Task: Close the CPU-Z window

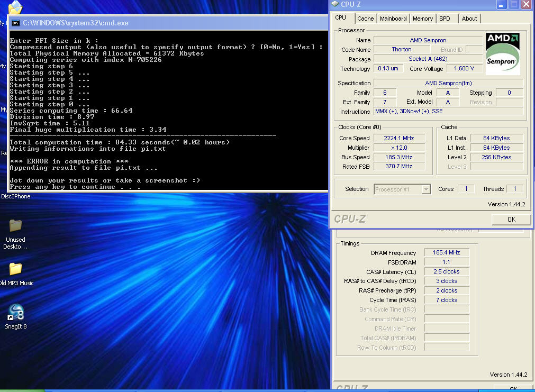Action: tap(526, 4)
